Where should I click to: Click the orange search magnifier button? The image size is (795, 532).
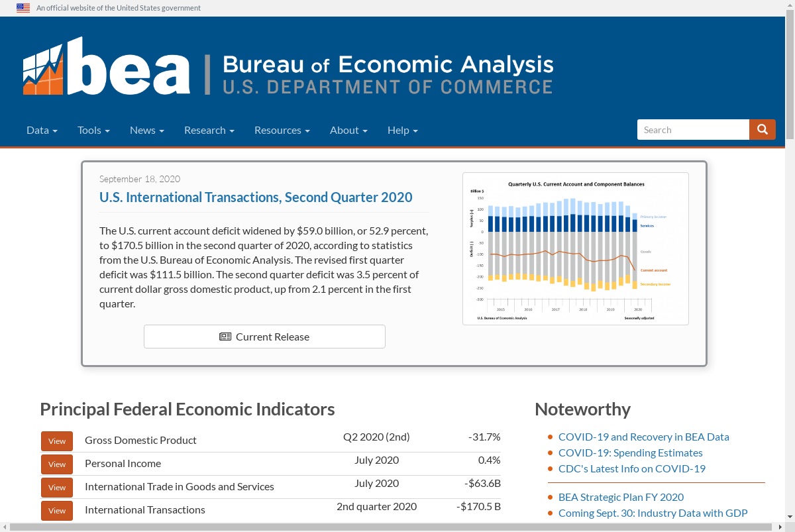coord(763,130)
